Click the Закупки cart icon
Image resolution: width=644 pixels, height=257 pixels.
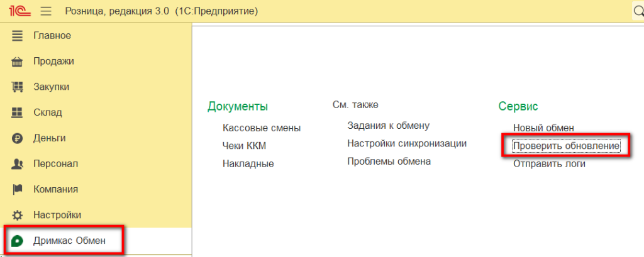(x=18, y=87)
